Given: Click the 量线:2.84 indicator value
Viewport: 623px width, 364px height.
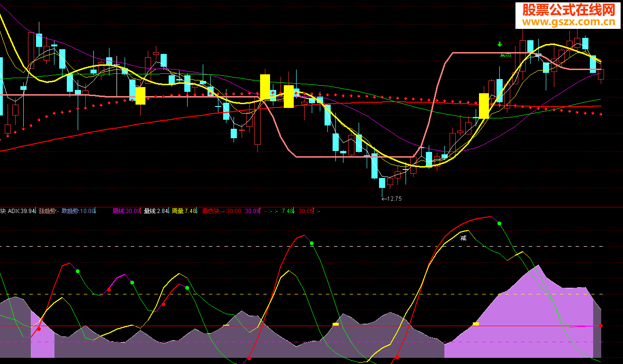Looking at the screenshot, I should 156,211.
